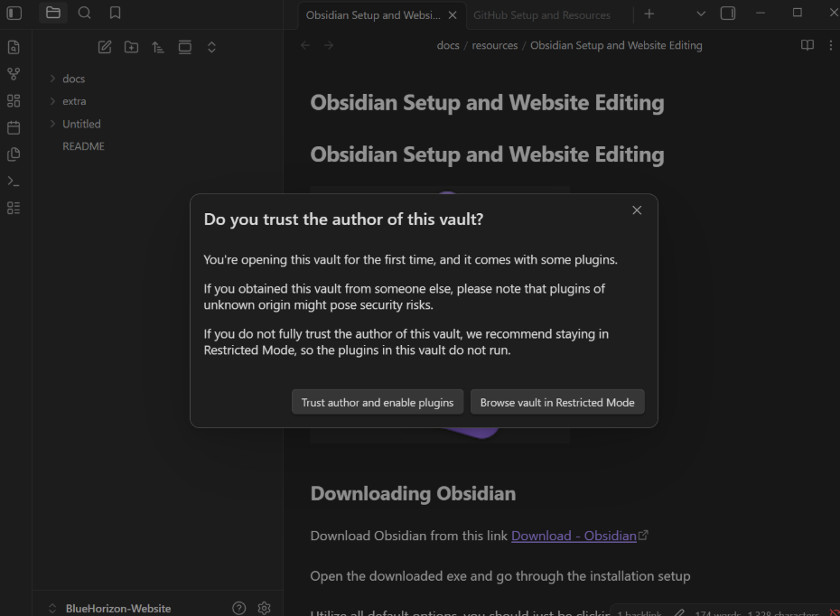Viewport: 840px width, 616px height.
Task: Change sort order icon in explorer
Action: [158, 47]
